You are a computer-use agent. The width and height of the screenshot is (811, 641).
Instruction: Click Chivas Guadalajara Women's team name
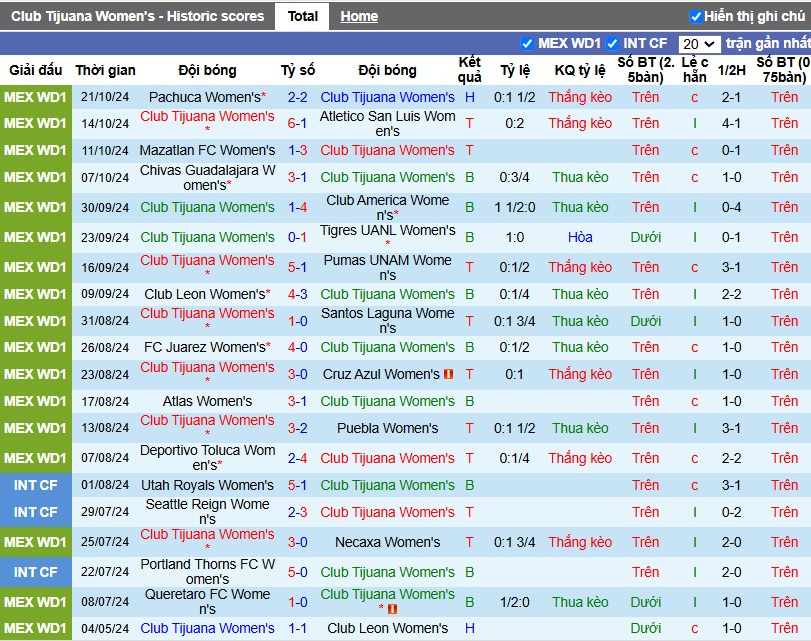(x=207, y=177)
